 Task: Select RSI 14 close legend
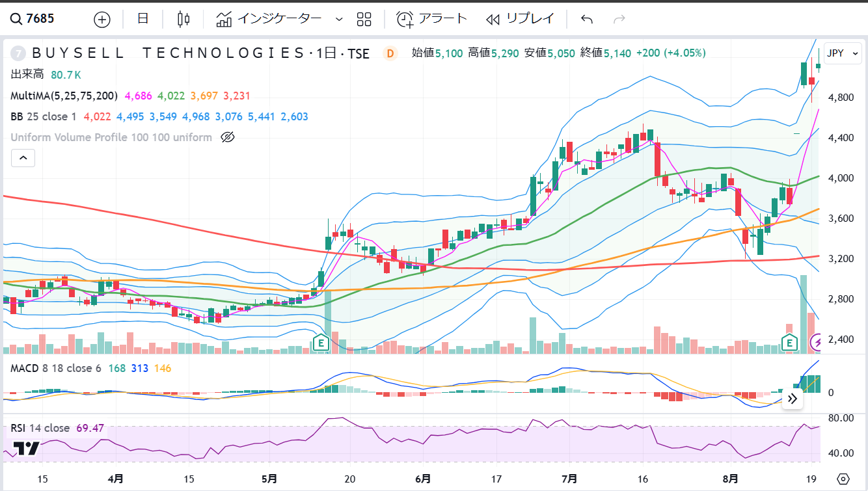coord(40,428)
